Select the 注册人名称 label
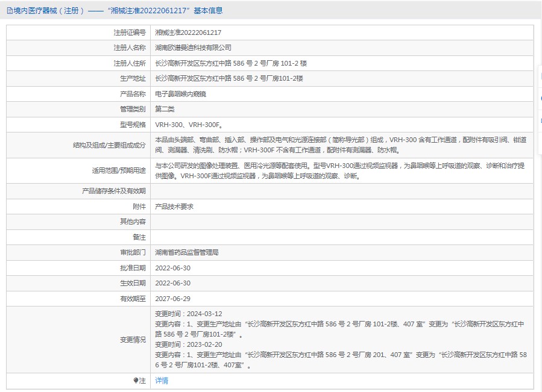This screenshot has height=392, width=542. 130,48
